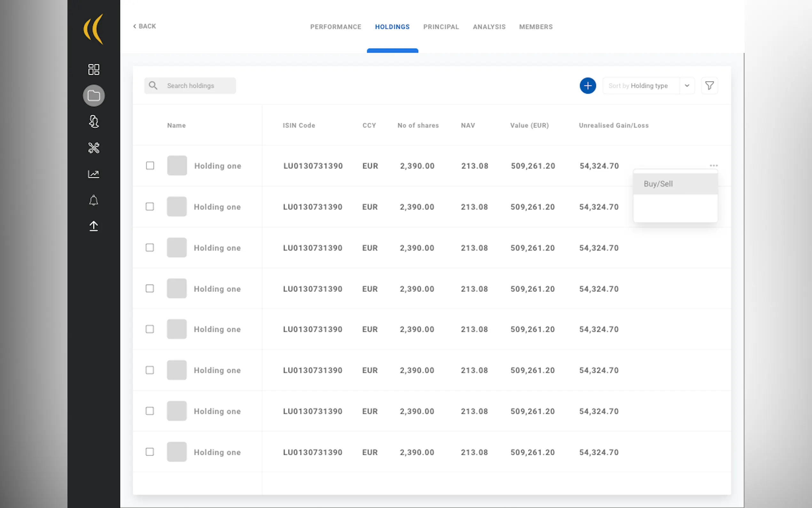Open the chart trend icon in sidebar
The width and height of the screenshot is (812, 508).
94,174
